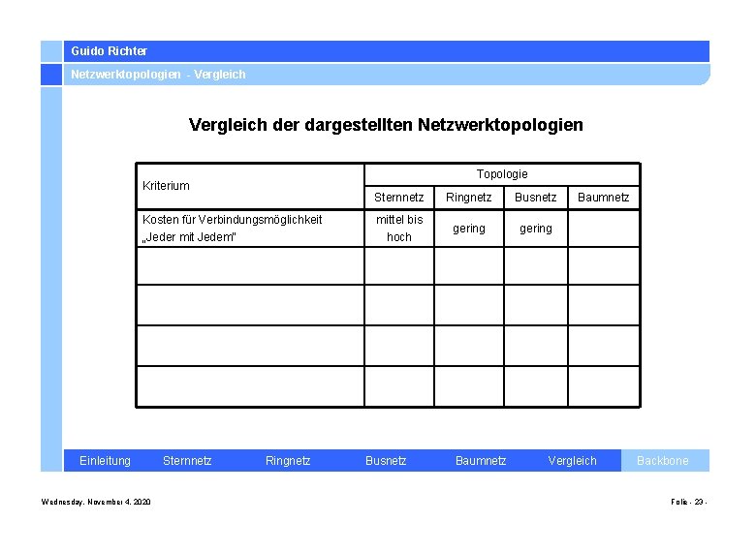Click the Guido Richter header text
Image resolution: width=756 pixels, height=552 pixels.
coord(109,51)
